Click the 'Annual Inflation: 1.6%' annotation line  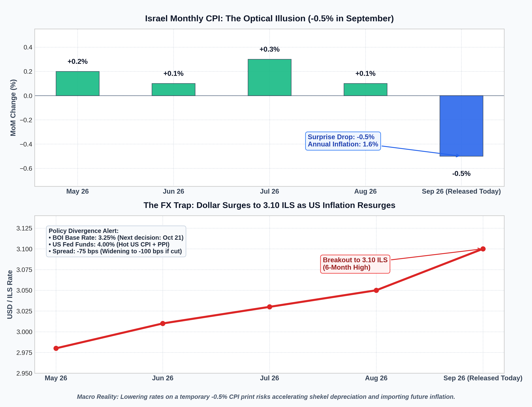coord(343,144)
